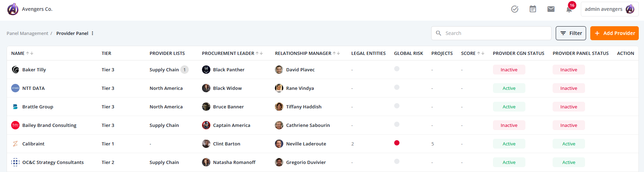
Task: Click the Baker Tilly provider logo
Action: click(x=15, y=70)
